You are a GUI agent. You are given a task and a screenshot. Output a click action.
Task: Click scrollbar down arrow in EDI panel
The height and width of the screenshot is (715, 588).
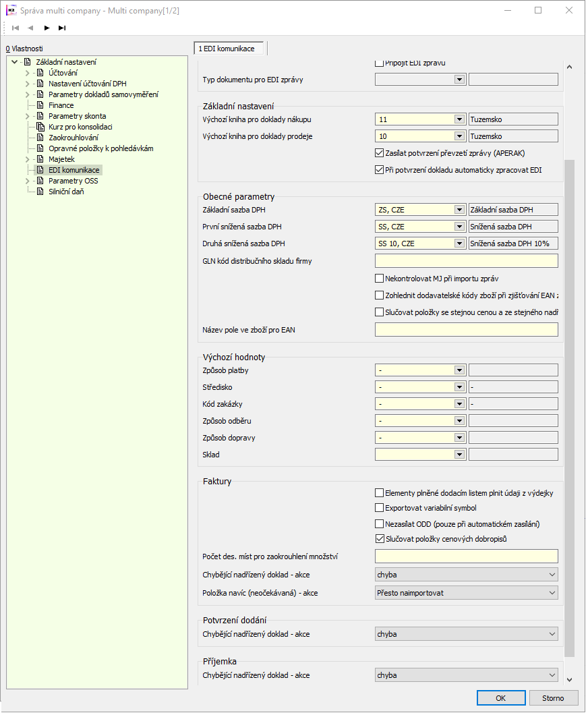[x=569, y=679]
